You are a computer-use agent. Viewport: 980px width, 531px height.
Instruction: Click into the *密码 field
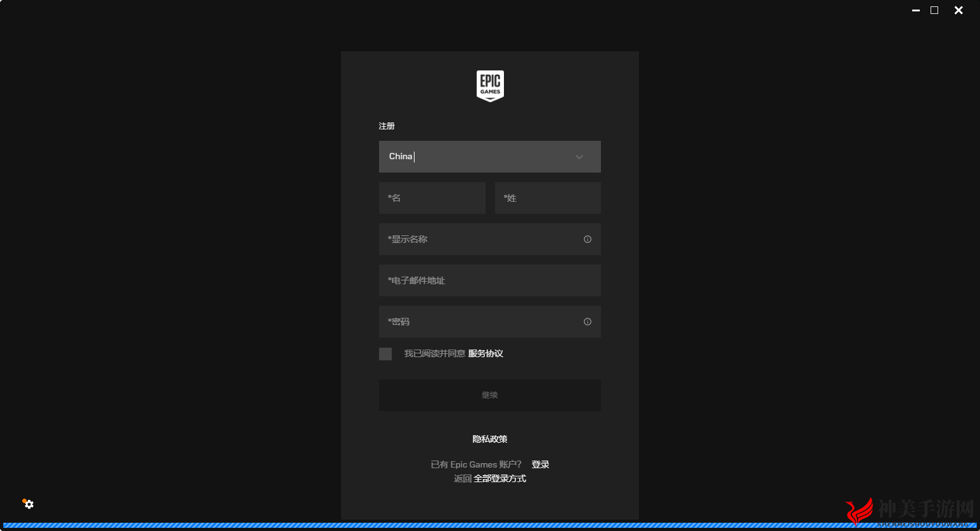pyautogui.click(x=490, y=322)
